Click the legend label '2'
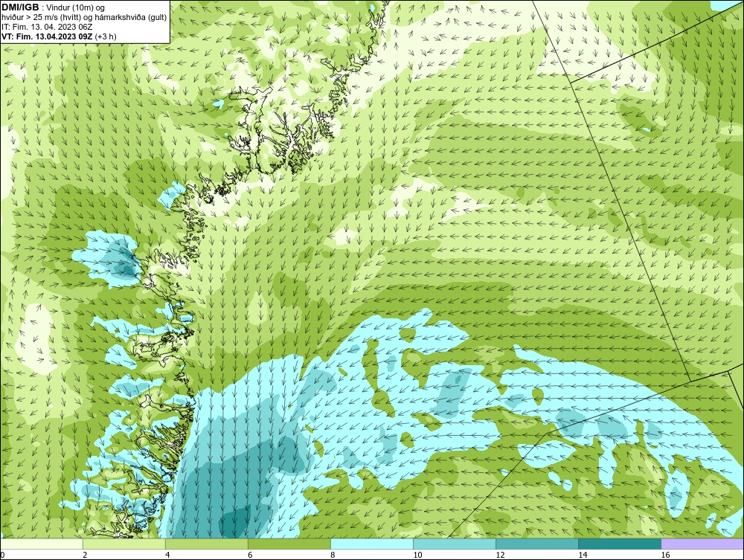Image resolution: width=744 pixels, height=560 pixels. pyautogui.click(x=85, y=555)
